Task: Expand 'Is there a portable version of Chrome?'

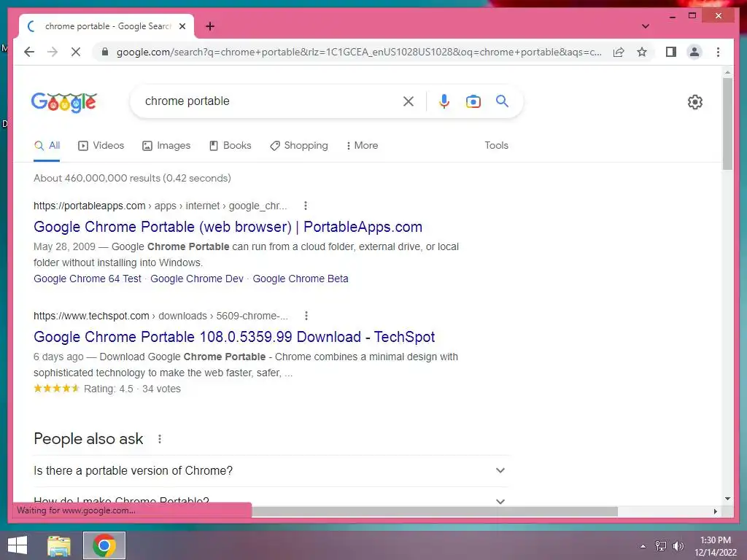Action: (271, 470)
